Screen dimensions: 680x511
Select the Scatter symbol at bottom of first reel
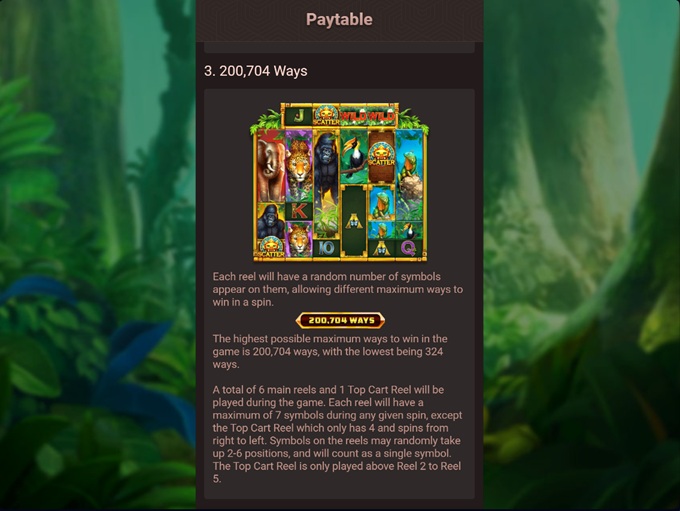(x=271, y=248)
